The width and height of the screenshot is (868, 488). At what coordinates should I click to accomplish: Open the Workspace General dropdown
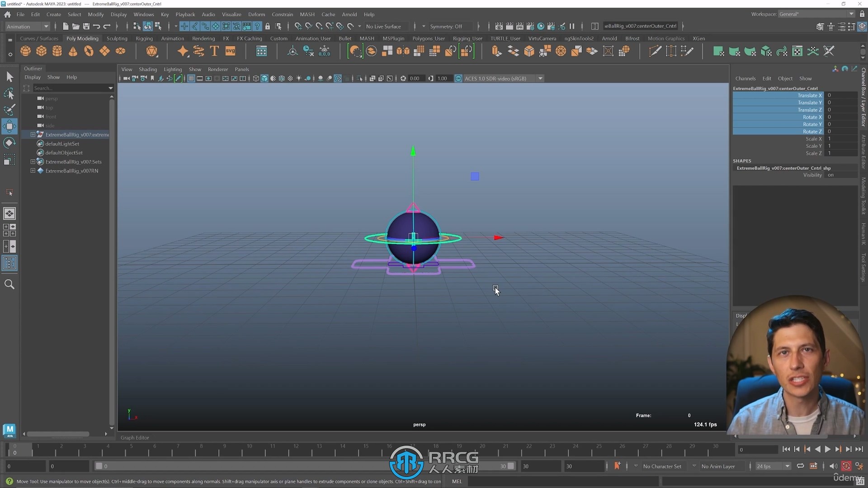[816, 14]
